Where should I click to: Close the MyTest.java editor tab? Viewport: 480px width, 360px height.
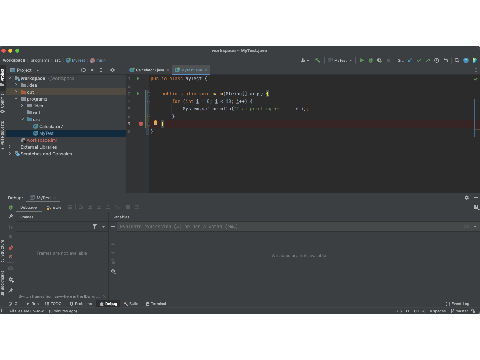coord(206,70)
